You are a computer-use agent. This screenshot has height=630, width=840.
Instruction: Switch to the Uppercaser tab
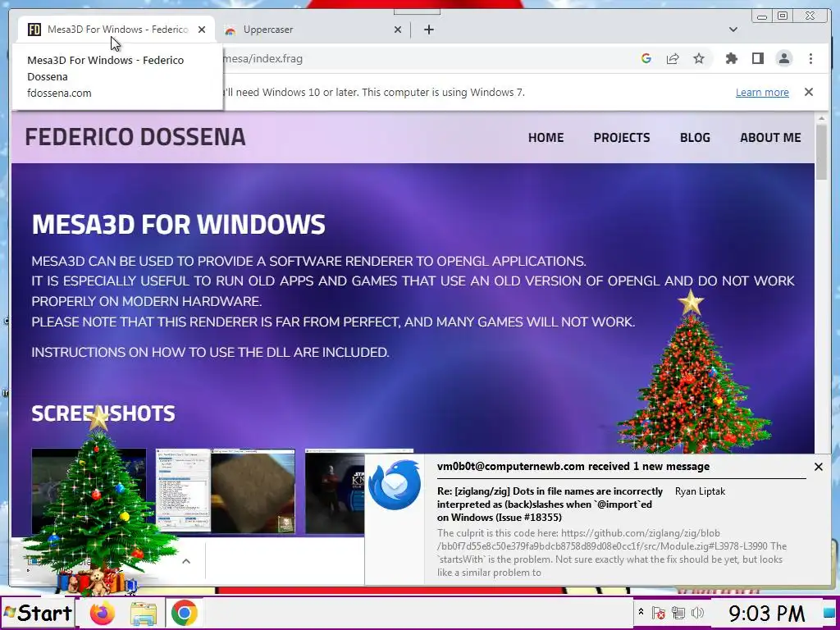pos(311,30)
